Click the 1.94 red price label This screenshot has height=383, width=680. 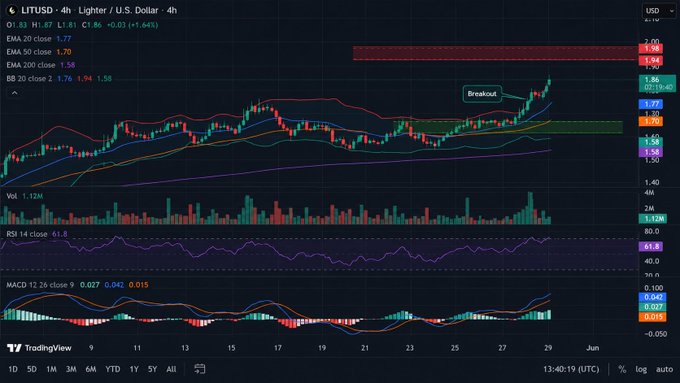[x=651, y=60]
